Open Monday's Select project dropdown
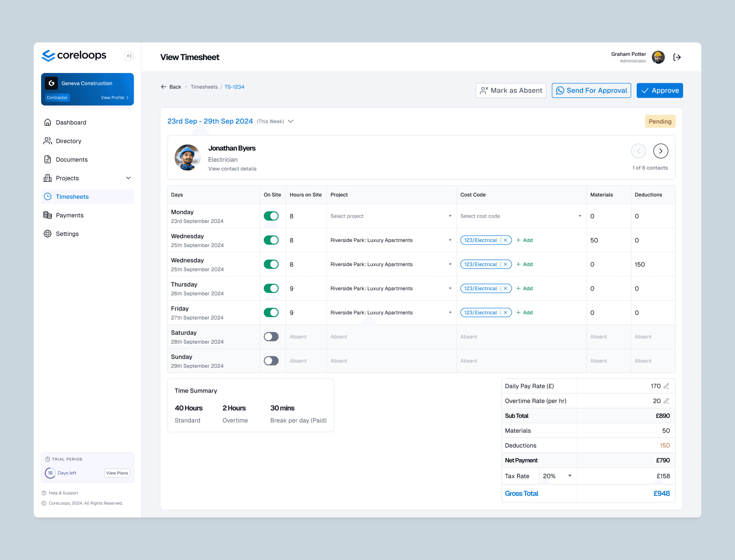Screen dimensions: 735x560 (391, 216)
